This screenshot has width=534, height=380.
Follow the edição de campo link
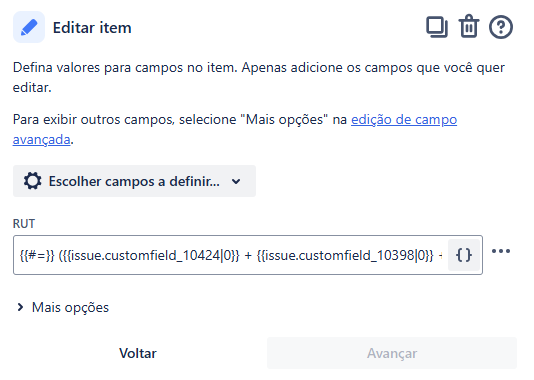tap(404, 120)
